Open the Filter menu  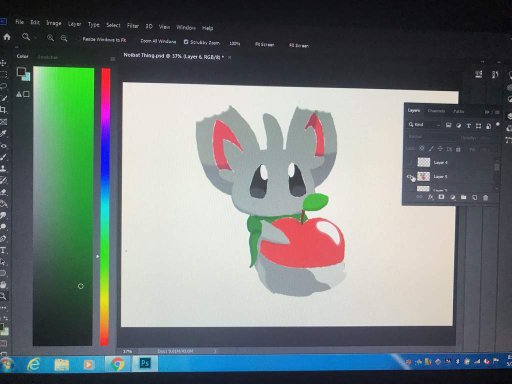(133, 26)
